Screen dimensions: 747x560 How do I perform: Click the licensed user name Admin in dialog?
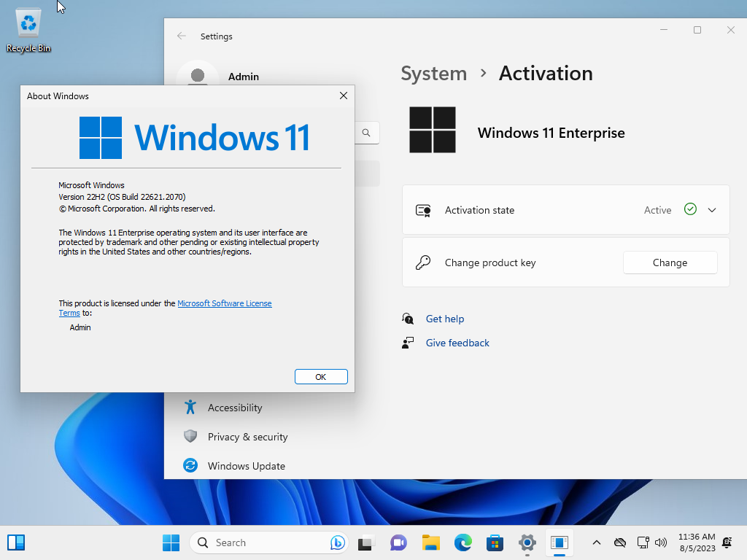pyautogui.click(x=80, y=327)
